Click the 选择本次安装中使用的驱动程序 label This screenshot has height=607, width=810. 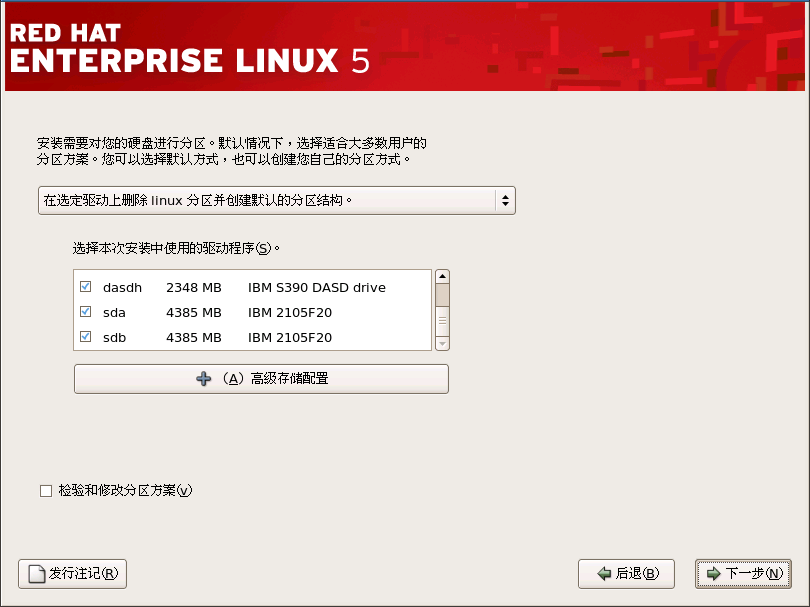click(x=176, y=248)
